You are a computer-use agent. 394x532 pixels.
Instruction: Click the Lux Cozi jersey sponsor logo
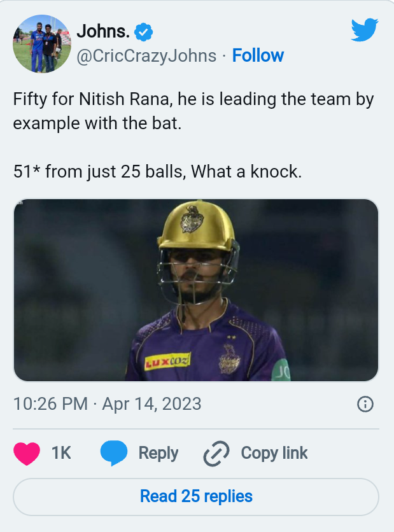168,361
